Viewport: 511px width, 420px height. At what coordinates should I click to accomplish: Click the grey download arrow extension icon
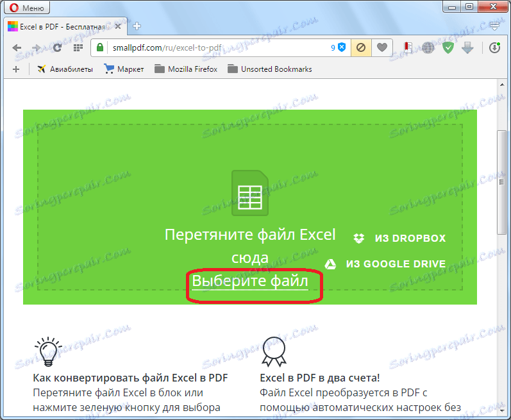pyautogui.click(x=467, y=48)
